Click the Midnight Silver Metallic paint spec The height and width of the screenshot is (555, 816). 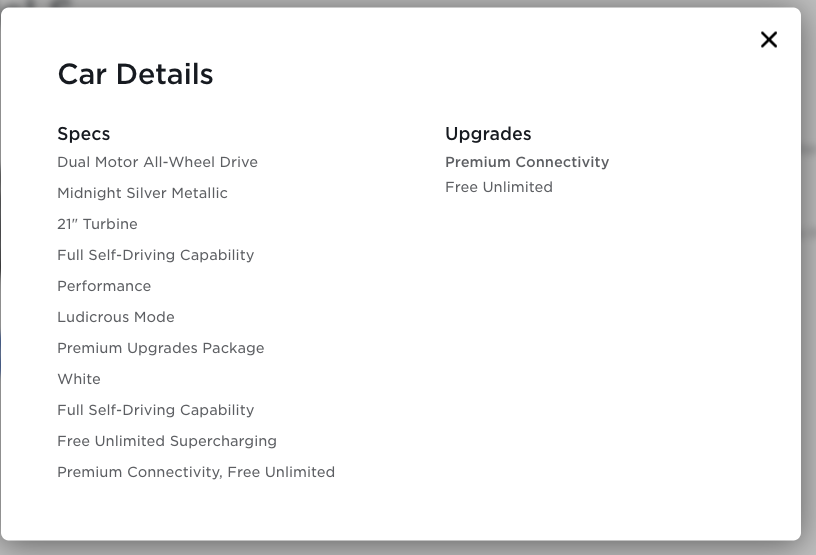(142, 193)
